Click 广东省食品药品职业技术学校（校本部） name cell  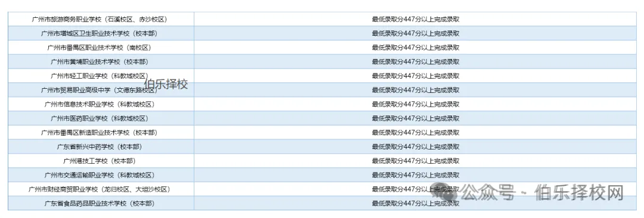point(101,203)
